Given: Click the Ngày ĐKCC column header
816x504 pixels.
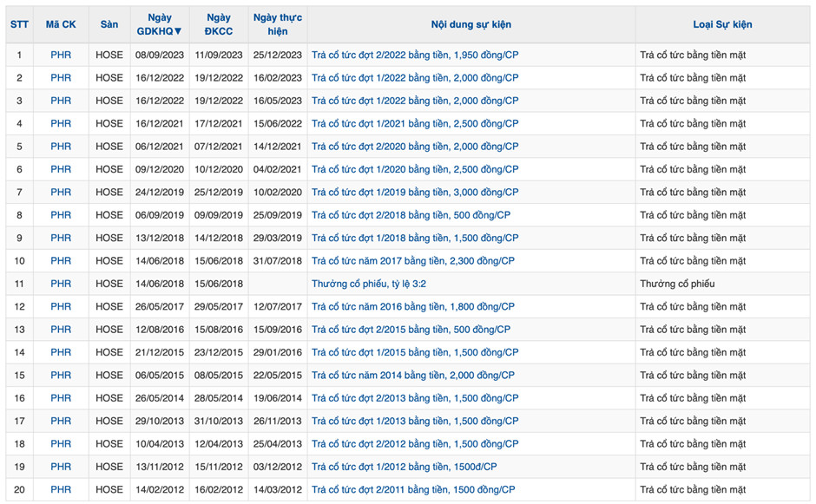Looking at the screenshot, I should click(x=219, y=24).
